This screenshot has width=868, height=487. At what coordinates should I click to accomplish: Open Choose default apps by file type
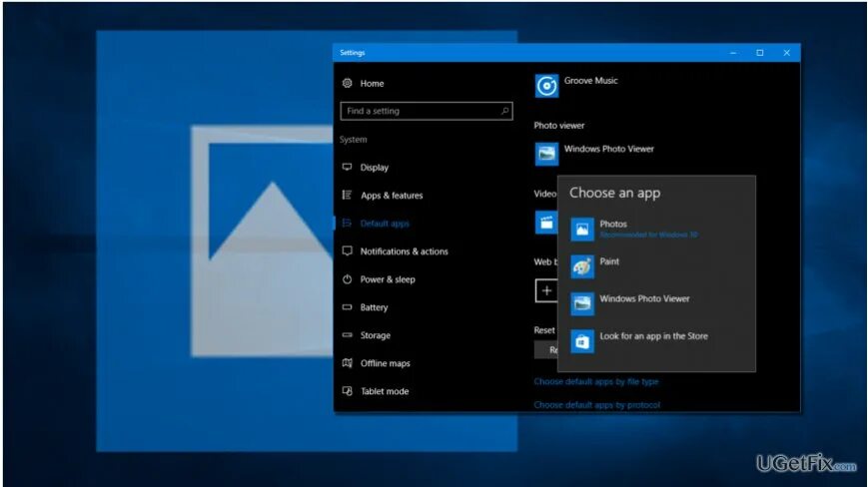(x=596, y=381)
